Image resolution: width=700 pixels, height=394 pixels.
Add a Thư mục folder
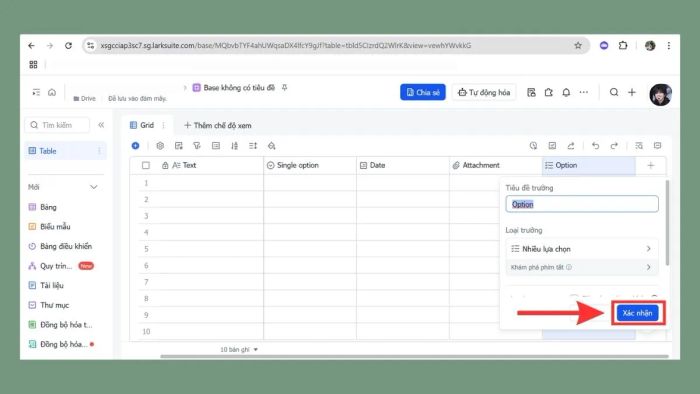pyautogui.click(x=49, y=305)
